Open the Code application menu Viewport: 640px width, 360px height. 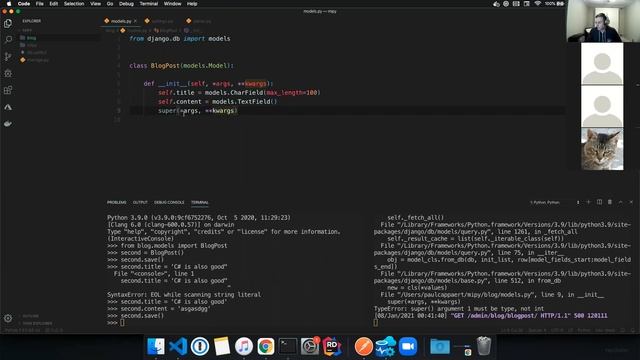(24, 4)
